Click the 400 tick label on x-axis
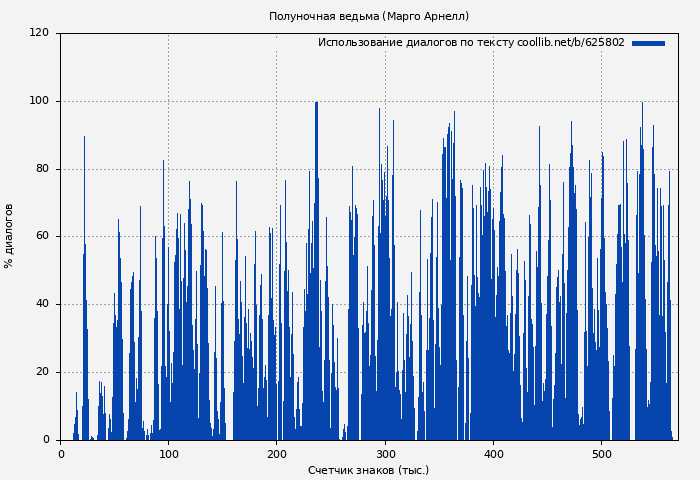Screen dimensions: 700x480 (x=494, y=454)
